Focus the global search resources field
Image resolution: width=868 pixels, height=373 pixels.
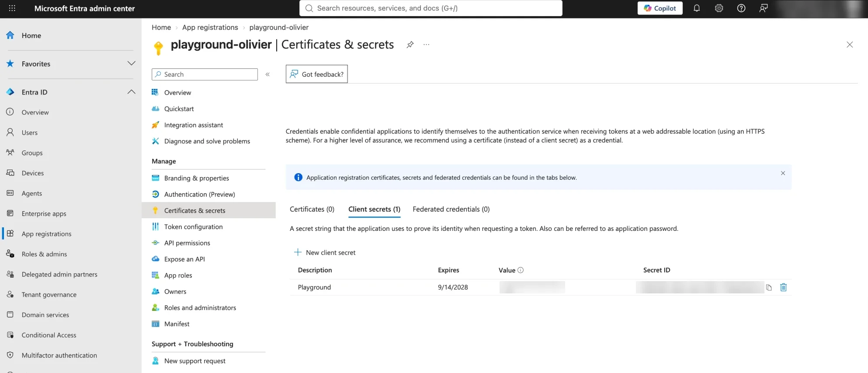431,8
